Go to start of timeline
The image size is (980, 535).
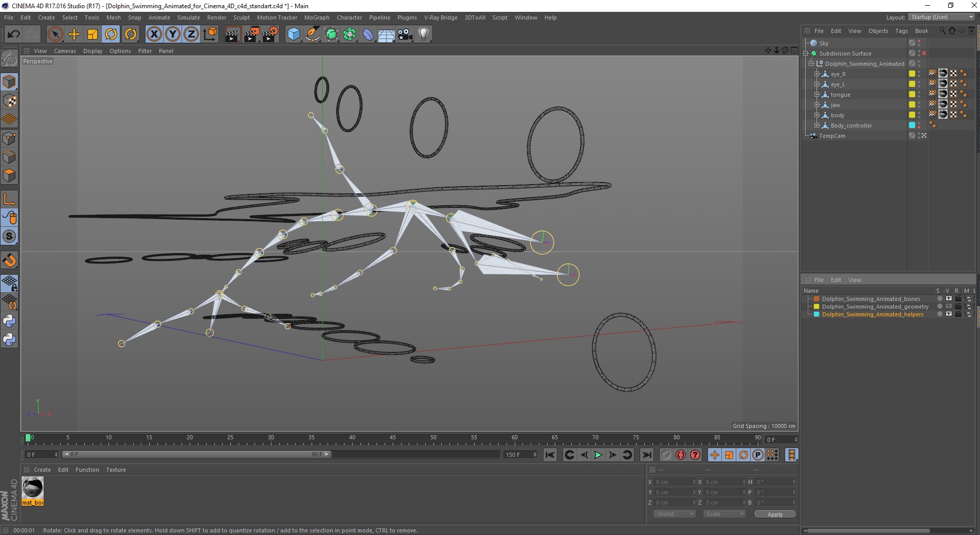[550, 455]
